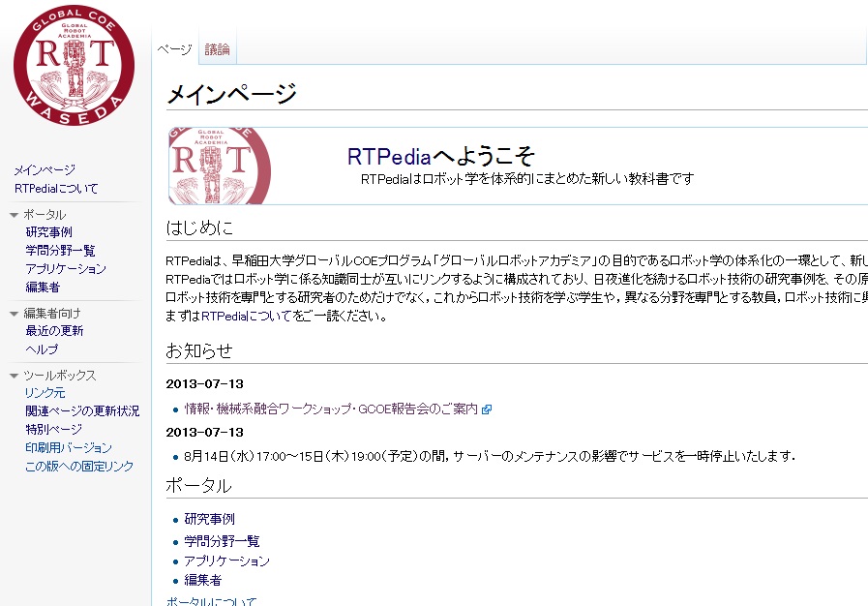Click the subtitle RTPediaはロボット学を体系的にまとめた新しい教科書です
Screen dimensions: 868x606
527,179
